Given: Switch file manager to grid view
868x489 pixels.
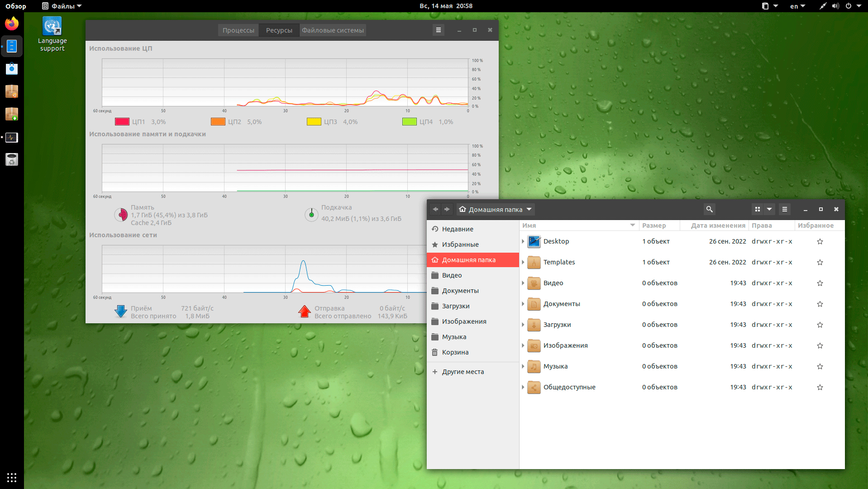Looking at the screenshot, I should click(757, 209).
